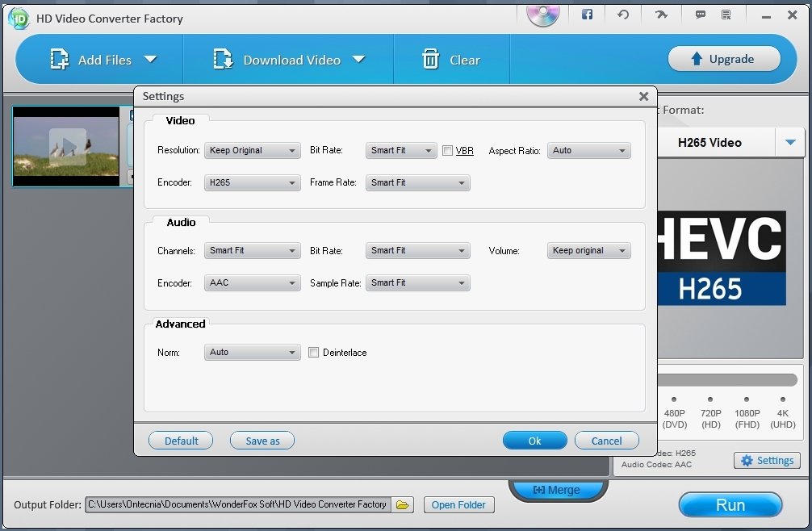Click the undo arrow icon in title bar

623,15
